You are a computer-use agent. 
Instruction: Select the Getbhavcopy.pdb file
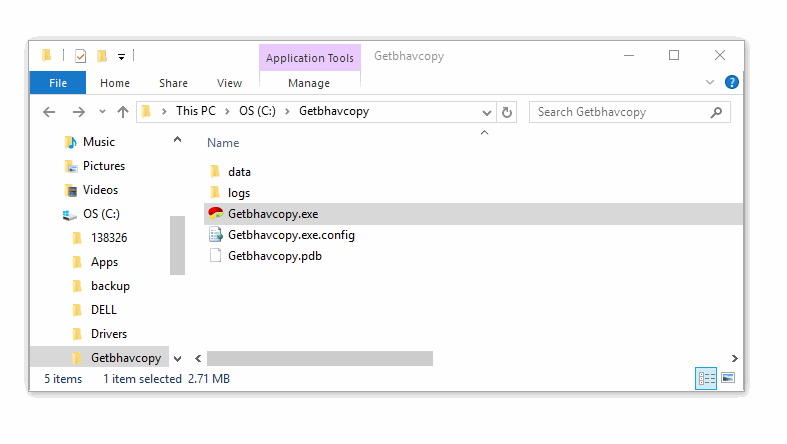tap(275, 256)
